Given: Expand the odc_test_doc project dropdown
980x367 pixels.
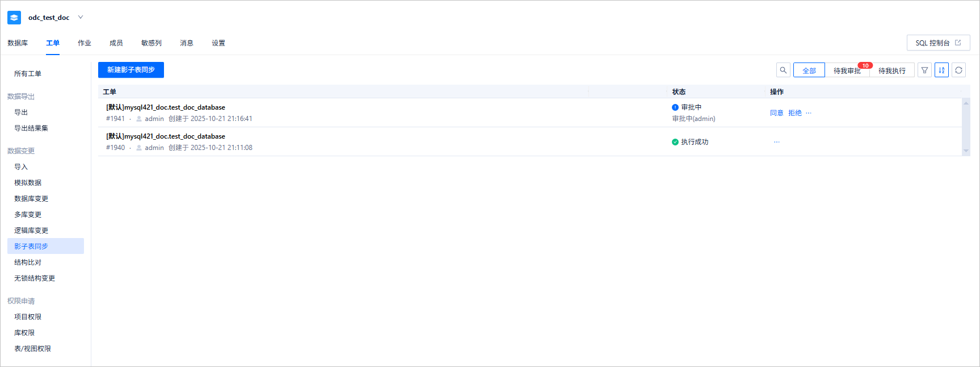Looking at the screenshot, I should 81,17.
